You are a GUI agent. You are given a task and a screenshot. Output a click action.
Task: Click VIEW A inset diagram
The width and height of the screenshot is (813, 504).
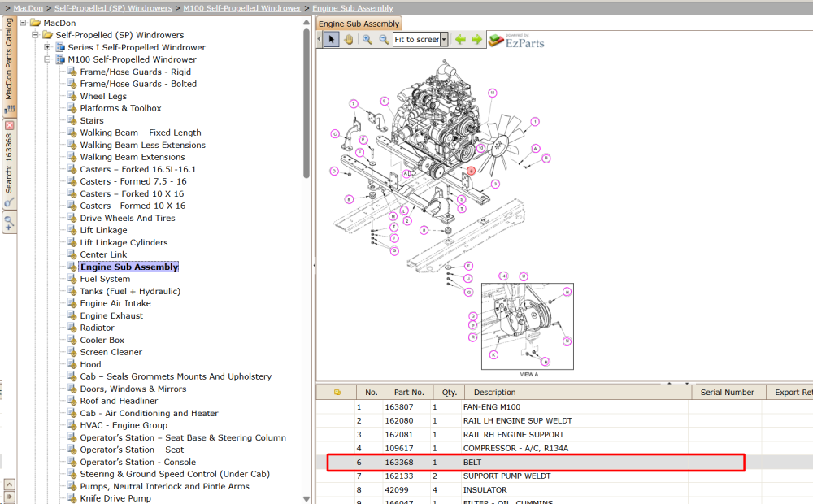click(528, 326)
